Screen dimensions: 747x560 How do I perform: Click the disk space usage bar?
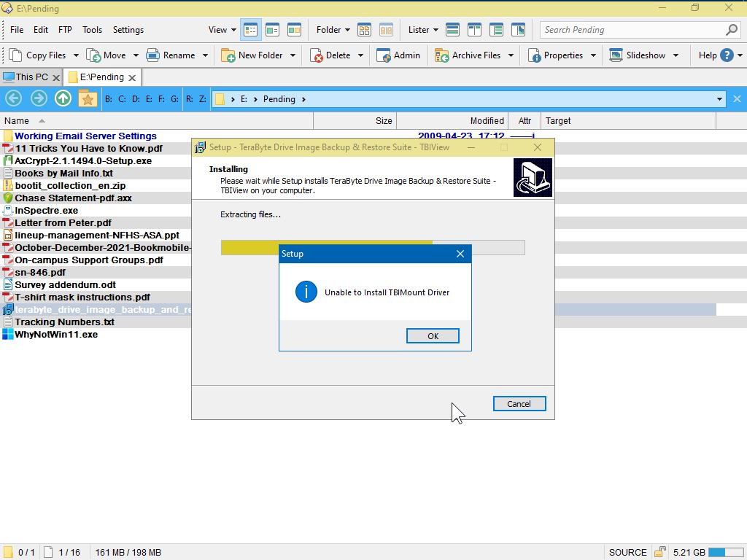(x=727, y=553)
